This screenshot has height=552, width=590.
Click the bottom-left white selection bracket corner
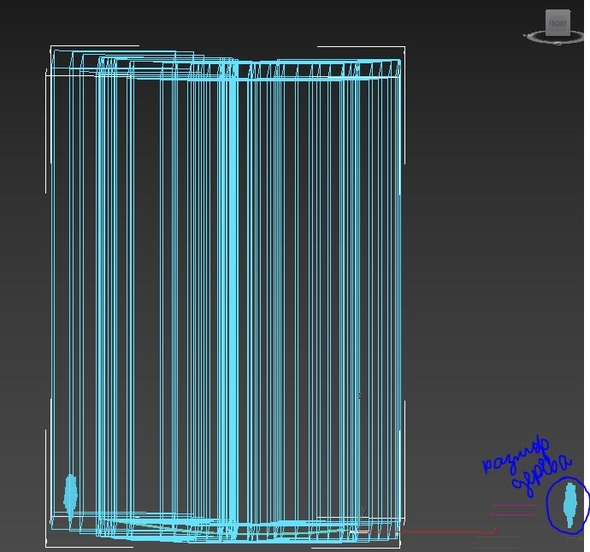pyautogui.click(x=46, y=546)
